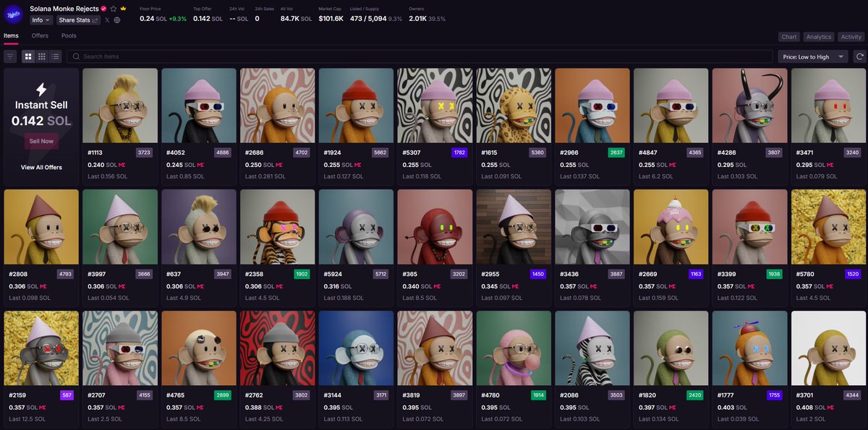The image size is (868, 430).
Task: Open the collection's X (Twitter) link icon
Action: (107, 20)
